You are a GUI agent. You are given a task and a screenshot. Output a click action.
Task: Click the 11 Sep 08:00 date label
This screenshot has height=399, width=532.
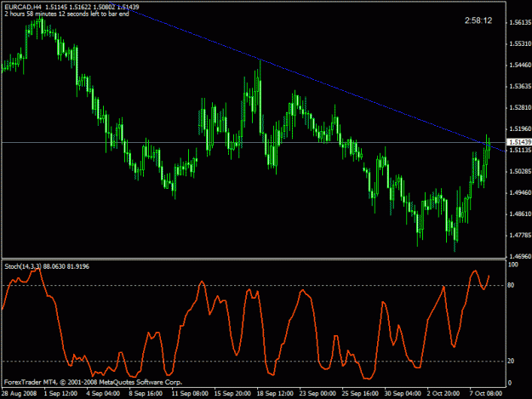click(190, 394)
